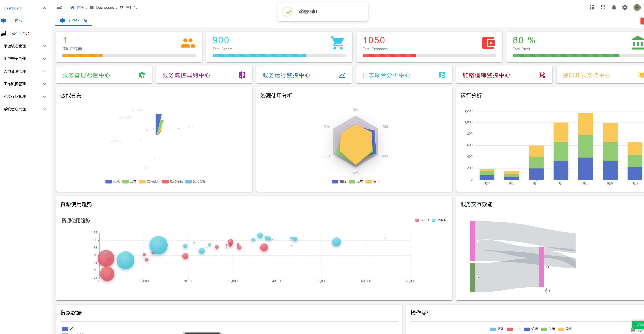Enter fullscreen mode via top-bar icon
This screenshot has width=644, height=334.
pyautogui.click(x=603, y=8)
